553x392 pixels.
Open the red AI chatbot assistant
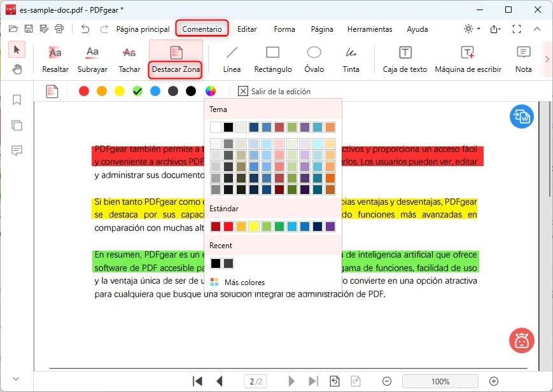[521, 340]
